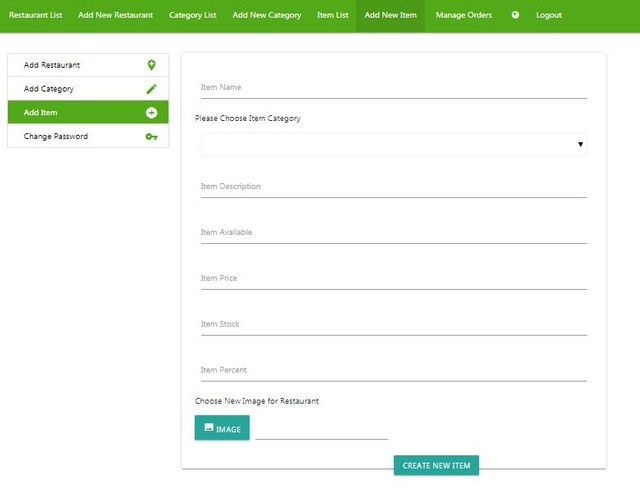Click the plus circle icon beside Add Item
The height and width of the screenshot is (488, 640).
(151, 113)
